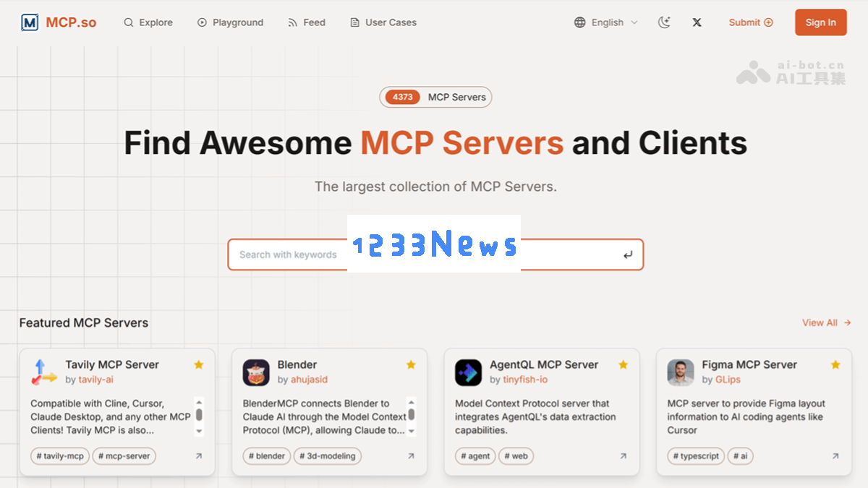Click the Tavily MCP Server title

click(112, 364)
